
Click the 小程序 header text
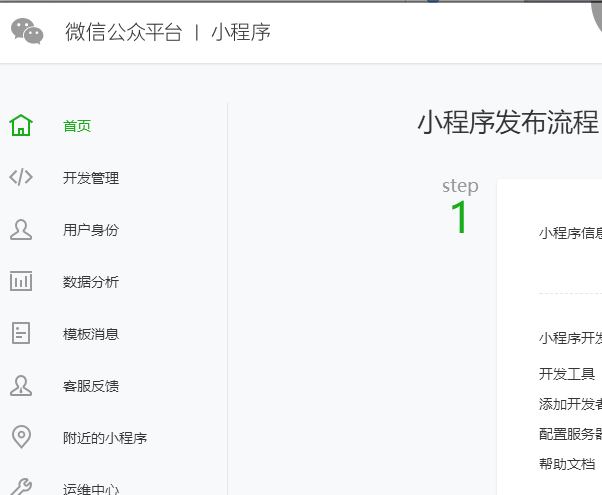[x=241, y=32]
